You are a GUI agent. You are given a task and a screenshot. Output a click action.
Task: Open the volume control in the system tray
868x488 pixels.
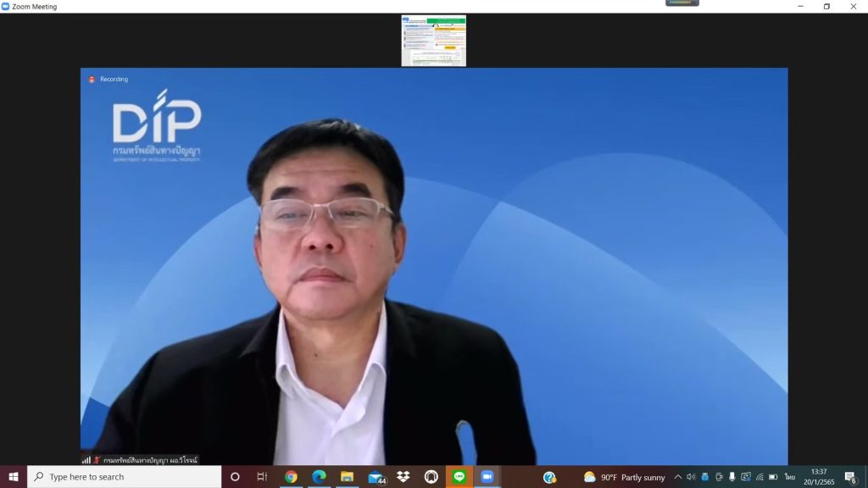691,477
